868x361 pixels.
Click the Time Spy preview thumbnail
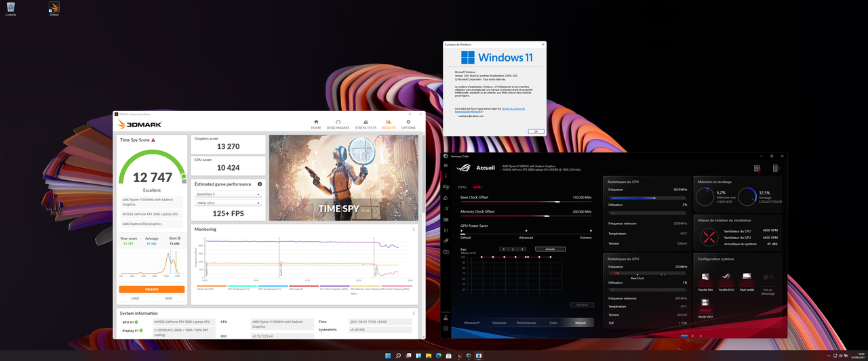[344, 178]
